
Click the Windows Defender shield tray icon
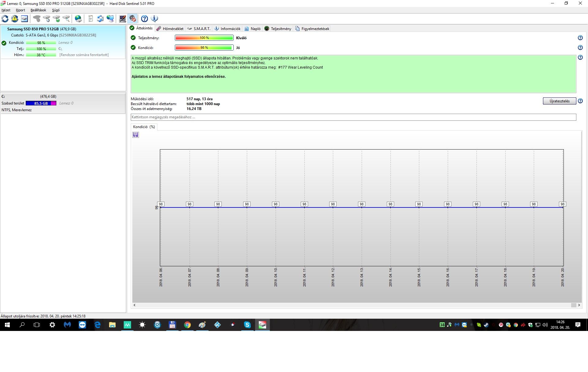[x=530, y=325]
